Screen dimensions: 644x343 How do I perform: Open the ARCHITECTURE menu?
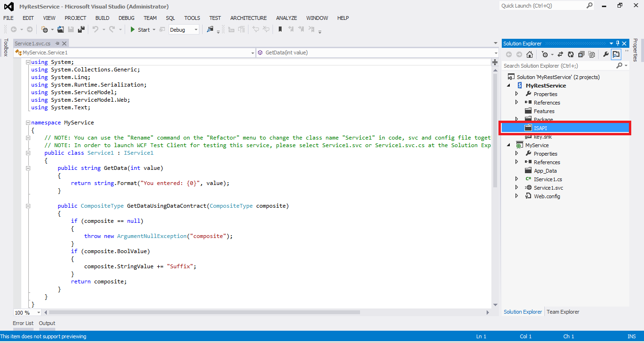(x=248, y=18)
